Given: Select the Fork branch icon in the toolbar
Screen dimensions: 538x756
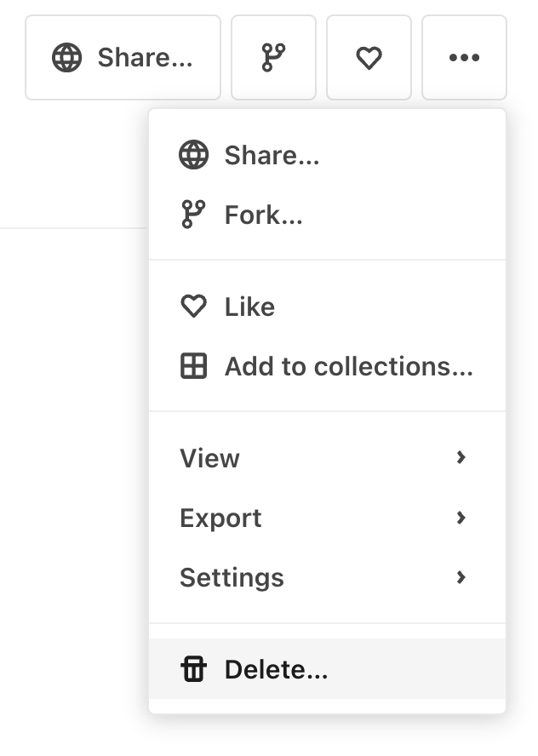Looking at the screenshot, I should (273, 57).
